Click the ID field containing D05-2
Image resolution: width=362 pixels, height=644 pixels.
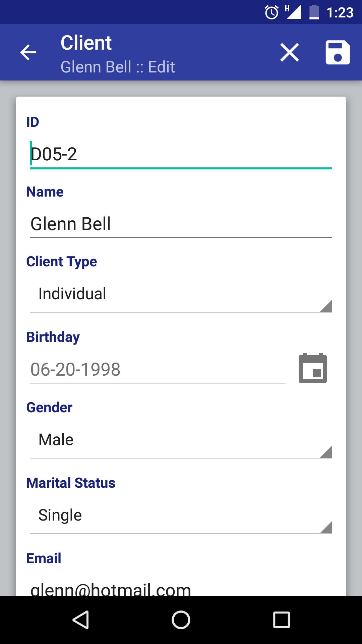point(181,155)
